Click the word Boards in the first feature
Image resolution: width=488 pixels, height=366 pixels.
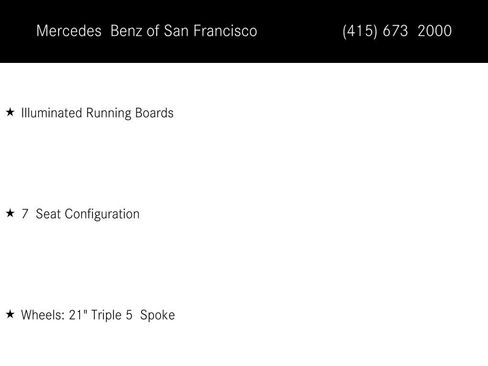(154, 113)
